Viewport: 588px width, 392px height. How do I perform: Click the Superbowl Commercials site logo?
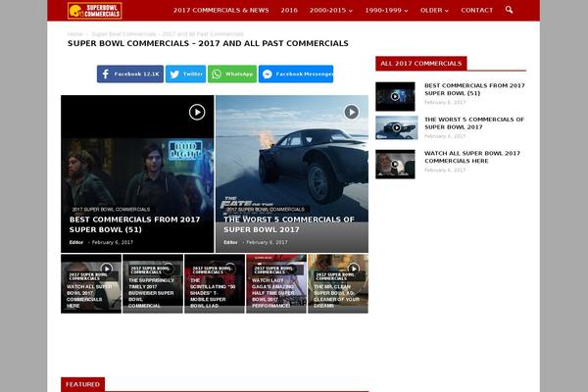coord(94,11)
